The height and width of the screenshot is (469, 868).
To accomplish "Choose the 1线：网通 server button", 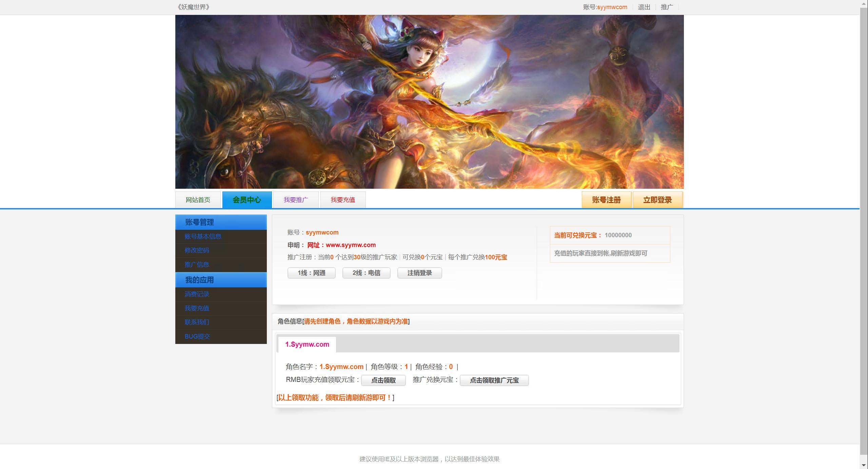I will point(311,273).
